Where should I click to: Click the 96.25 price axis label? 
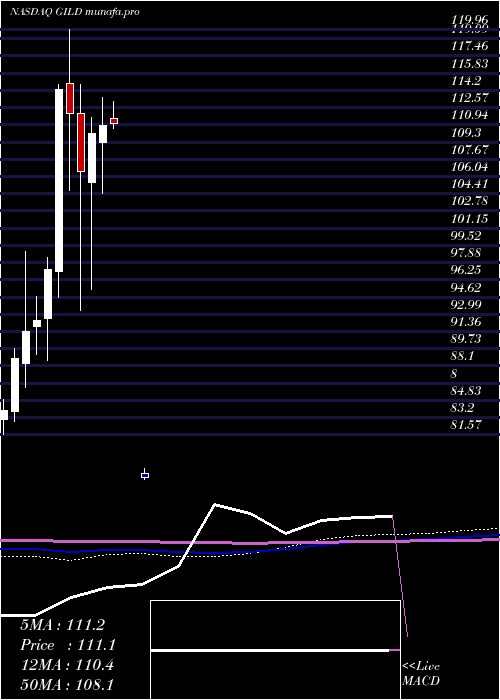466,270
